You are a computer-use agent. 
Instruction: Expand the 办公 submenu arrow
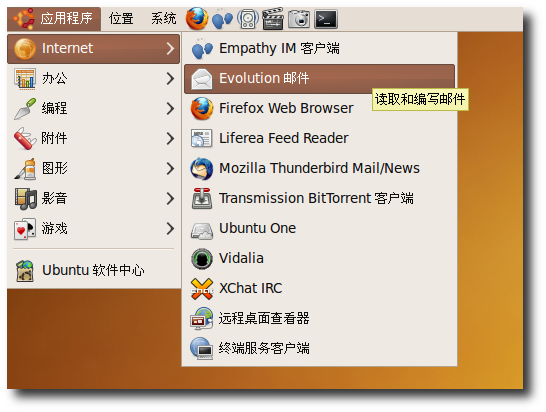pyautogui.click(x=170, y=79)
